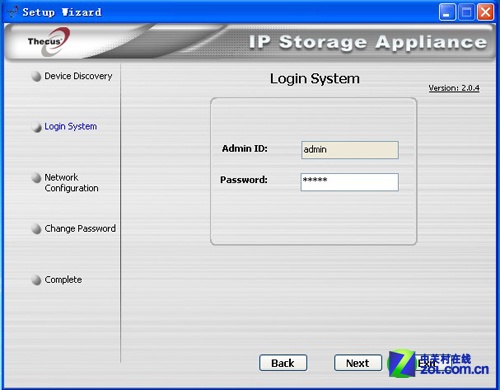This screenshot has width=500, height=390.
Task: Click the Admin ID: label
Action: coord(245,148)
